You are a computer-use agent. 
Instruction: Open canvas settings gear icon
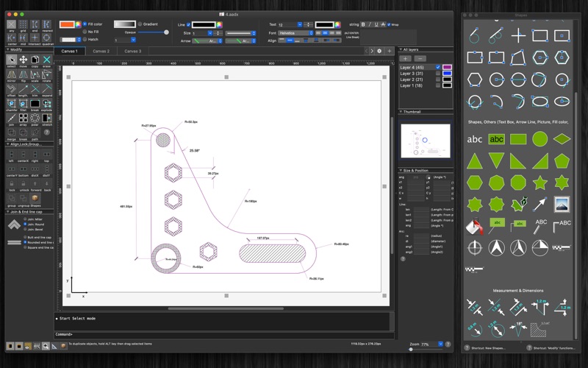point(379,51)
